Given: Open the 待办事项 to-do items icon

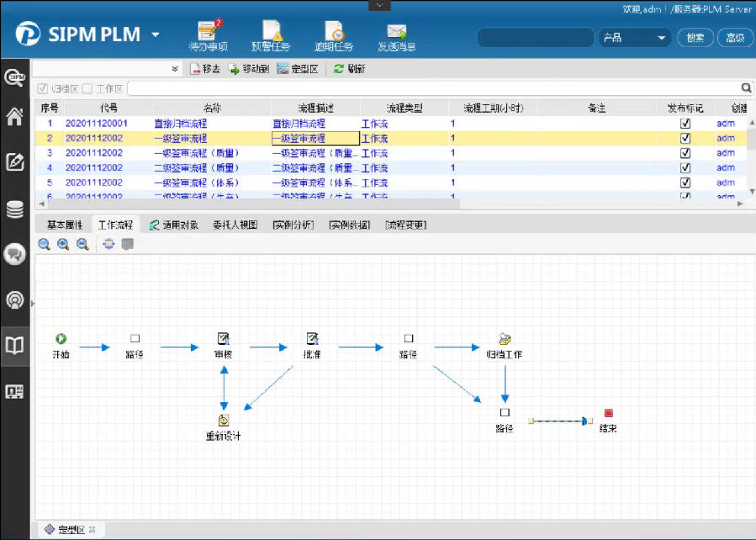Looking at the screenshot, I should click(208, 33).
